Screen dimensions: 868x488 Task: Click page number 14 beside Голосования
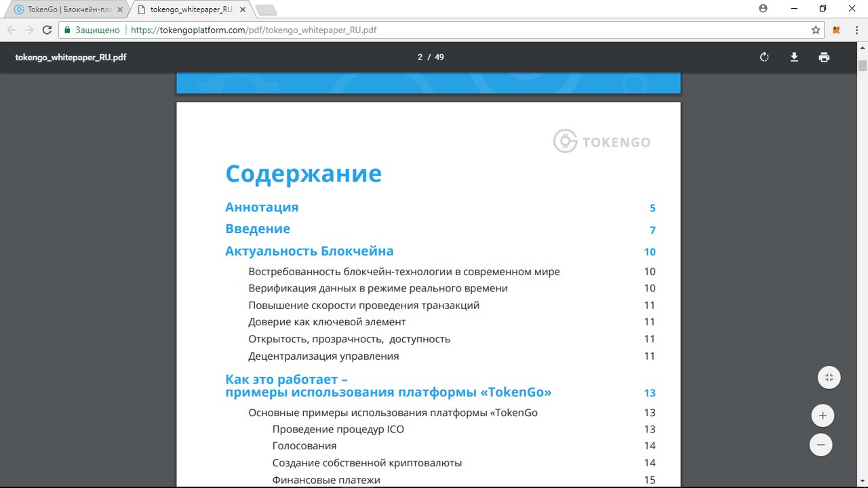[650, 446]
